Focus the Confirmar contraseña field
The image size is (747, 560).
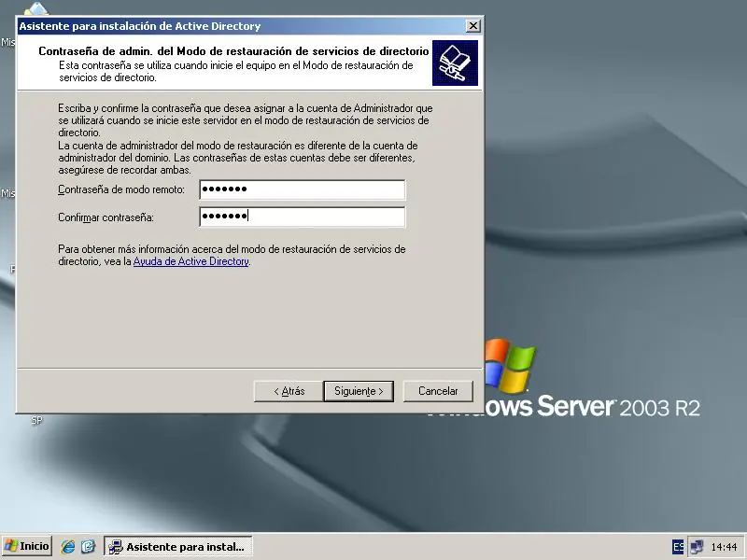pos(302,217)
